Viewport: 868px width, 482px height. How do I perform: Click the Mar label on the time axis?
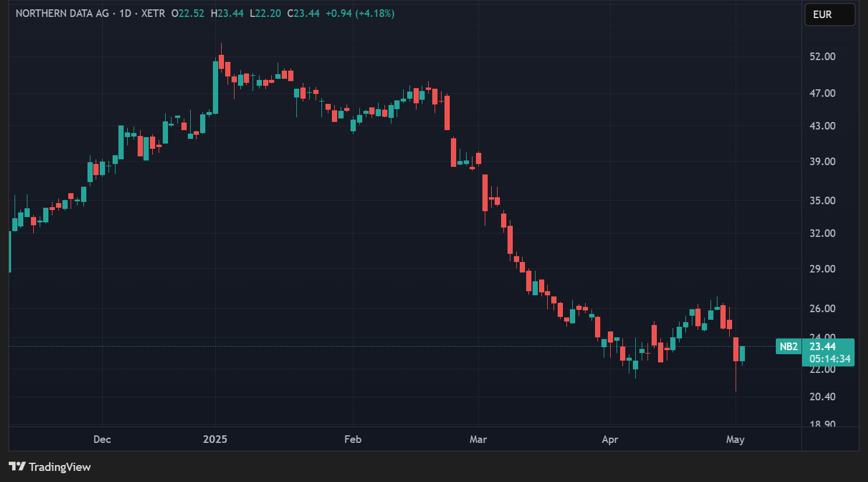(478, 439)
